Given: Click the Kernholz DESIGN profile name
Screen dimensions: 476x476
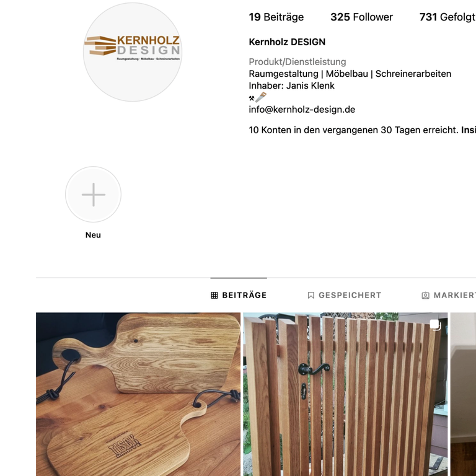Looking at the screenshot, I should [x=287, y=42].
